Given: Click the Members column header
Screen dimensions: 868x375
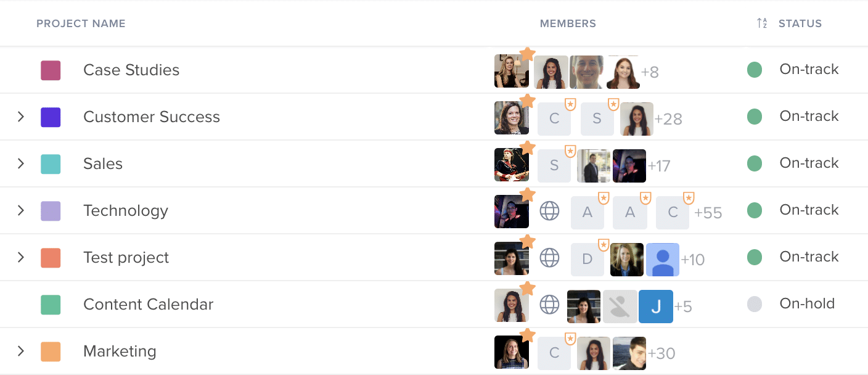Looking at the screenshot, I should tap(568, 23).
